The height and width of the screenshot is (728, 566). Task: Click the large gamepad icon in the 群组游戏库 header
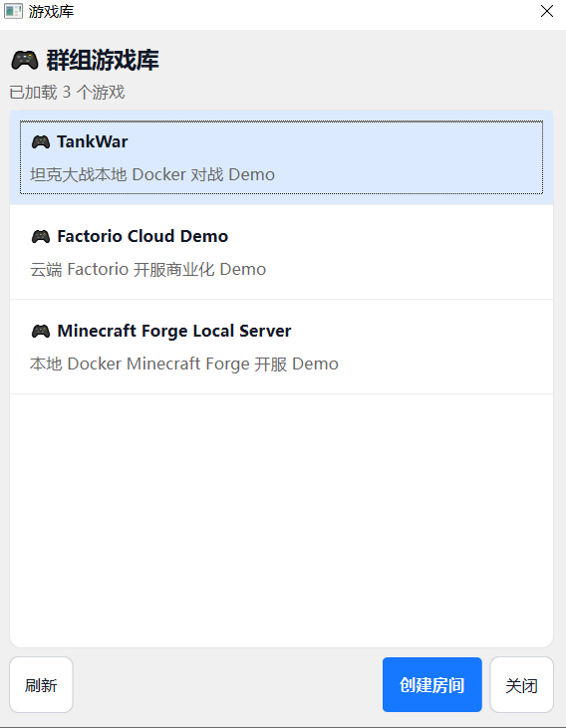(25, 61)
